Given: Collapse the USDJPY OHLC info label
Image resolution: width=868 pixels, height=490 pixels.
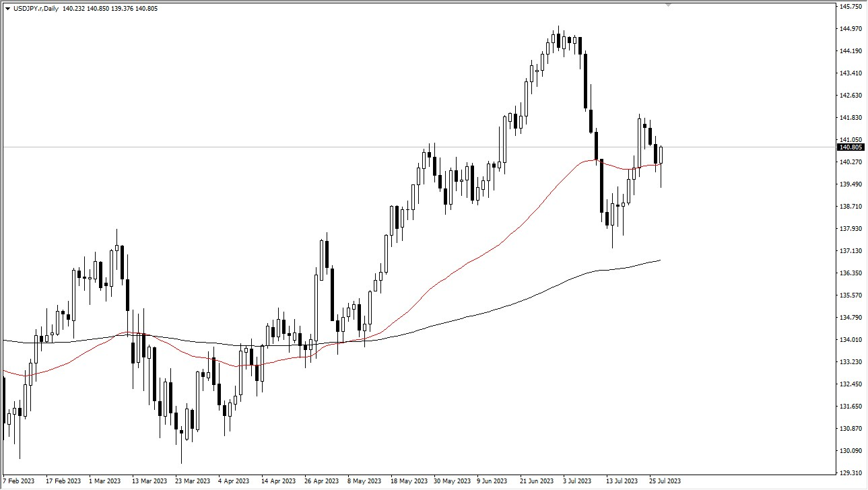Looking at the screenshot, I should pyautogui.click(x=7, y=7).
